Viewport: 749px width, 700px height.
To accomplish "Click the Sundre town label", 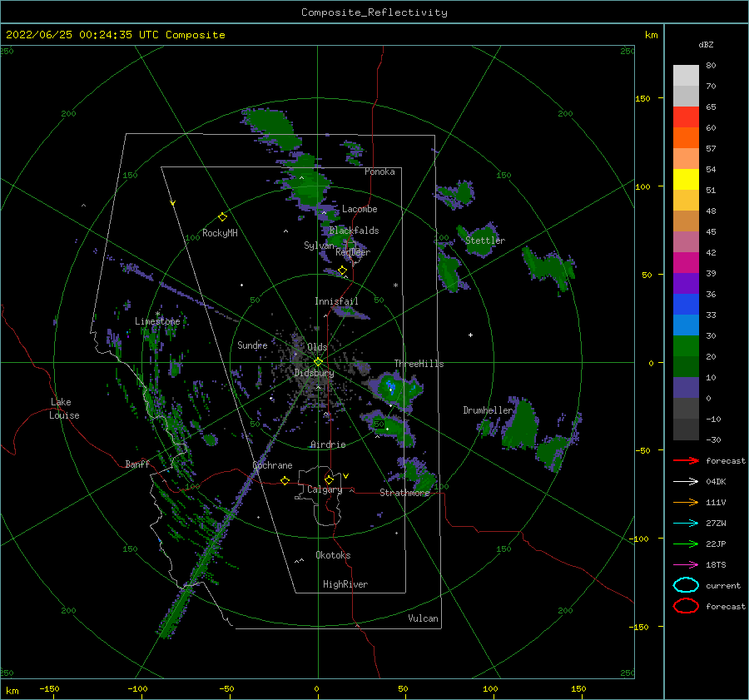I will tap(252, 345).
